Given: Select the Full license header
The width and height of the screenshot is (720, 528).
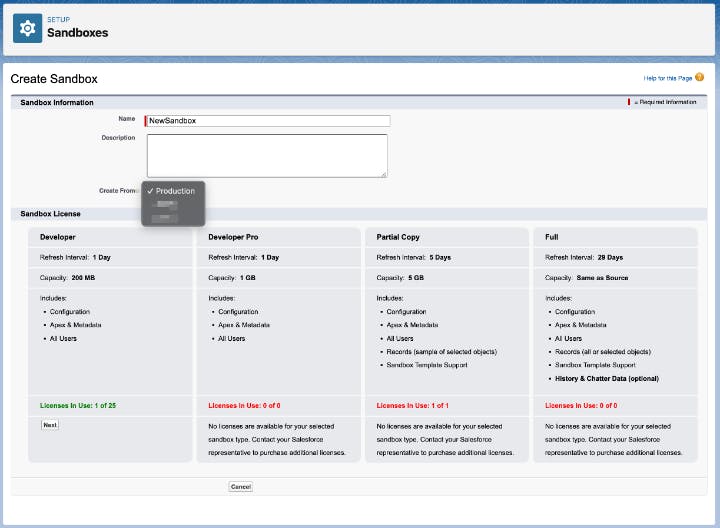Looking at the screenshot, I should [x=551, y=237].
